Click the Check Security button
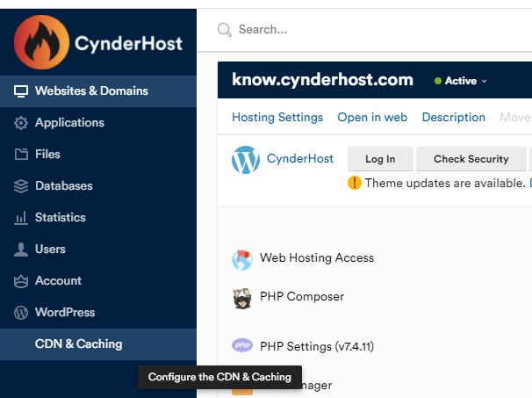532x398 pixels. click(471, 159)
